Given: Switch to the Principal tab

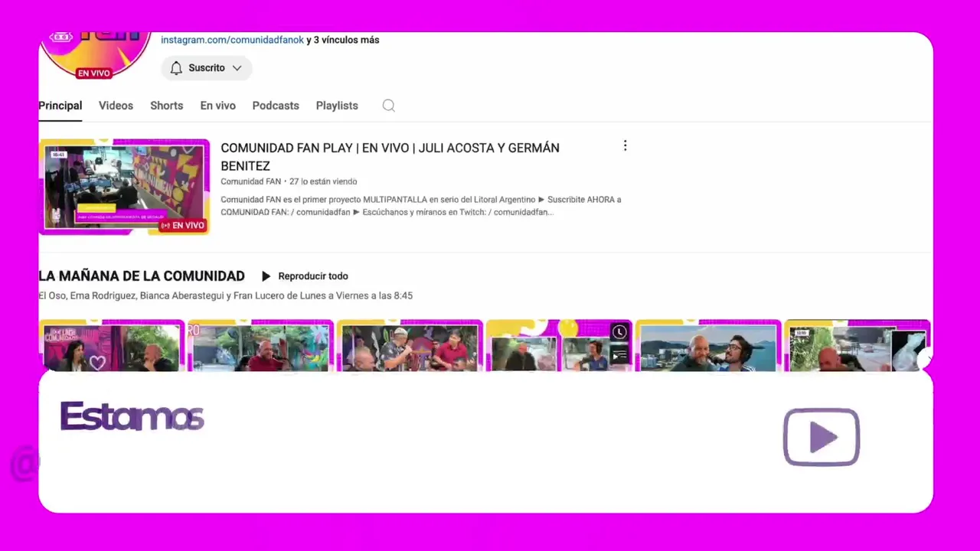Looking at the screenshot, I should pos(60,106).
